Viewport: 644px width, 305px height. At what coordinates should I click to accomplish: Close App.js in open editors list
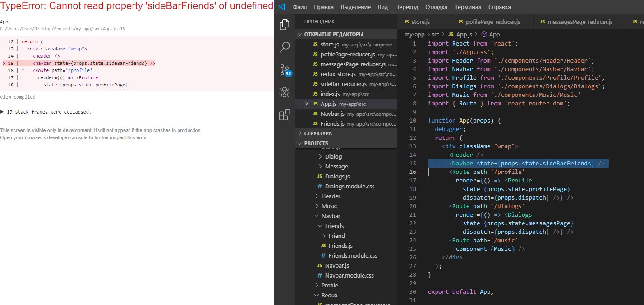point(307,104)
